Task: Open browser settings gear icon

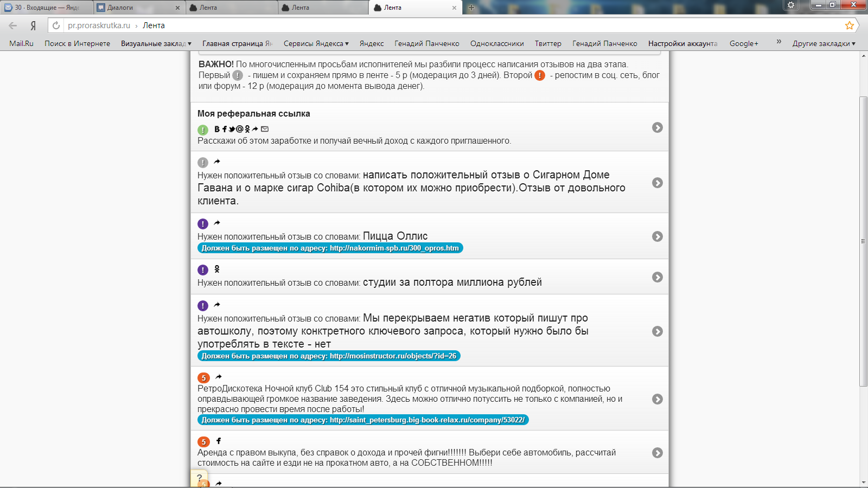Action: click(791, 5)
